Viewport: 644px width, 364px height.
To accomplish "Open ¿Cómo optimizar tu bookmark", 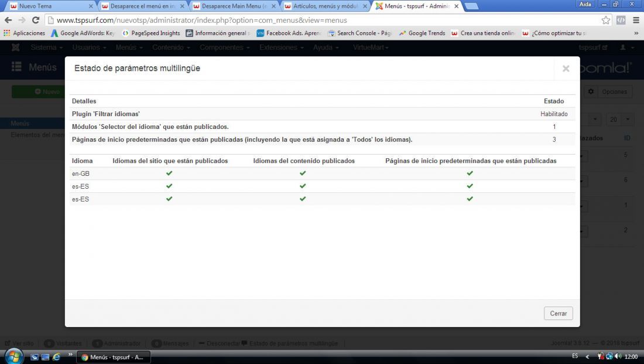I will click(x=554, y=33).
